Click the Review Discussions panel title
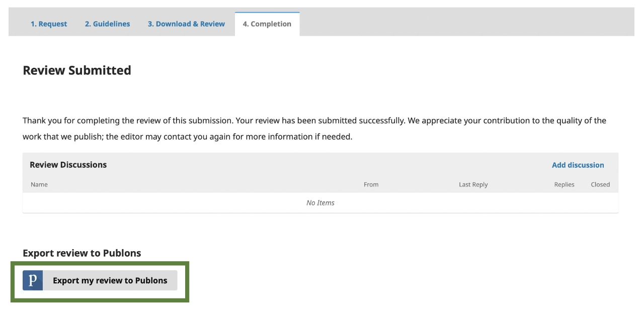Viewport: 644px width, 312px height. 68,165
